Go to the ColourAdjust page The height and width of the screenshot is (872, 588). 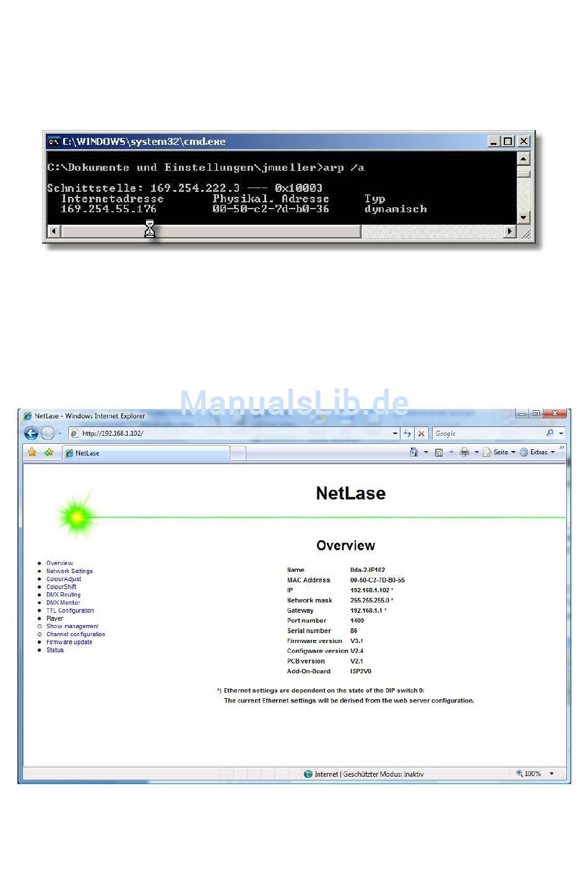(x=64, y=579)
